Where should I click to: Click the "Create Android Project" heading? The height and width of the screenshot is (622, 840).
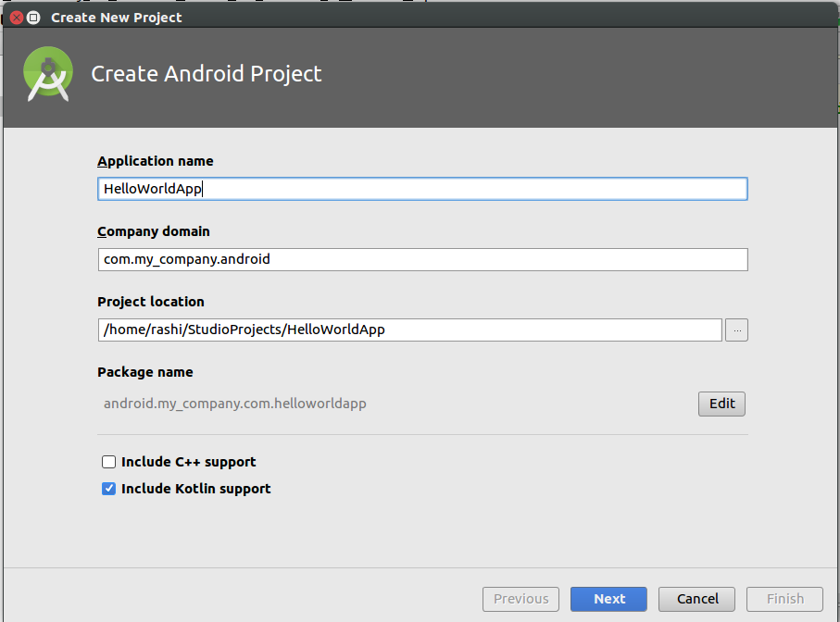pos(207,74)
